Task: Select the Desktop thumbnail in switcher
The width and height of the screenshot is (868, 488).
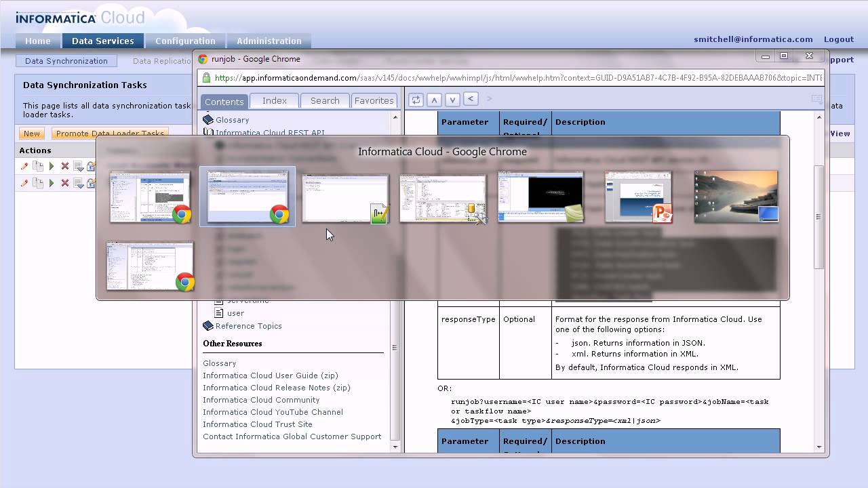Action: 736,197
